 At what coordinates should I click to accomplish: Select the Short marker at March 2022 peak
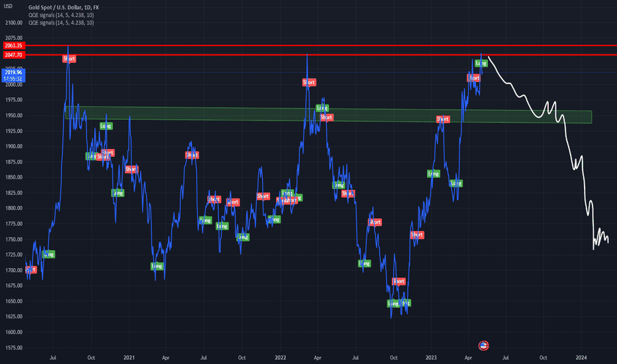pos(309,82)
